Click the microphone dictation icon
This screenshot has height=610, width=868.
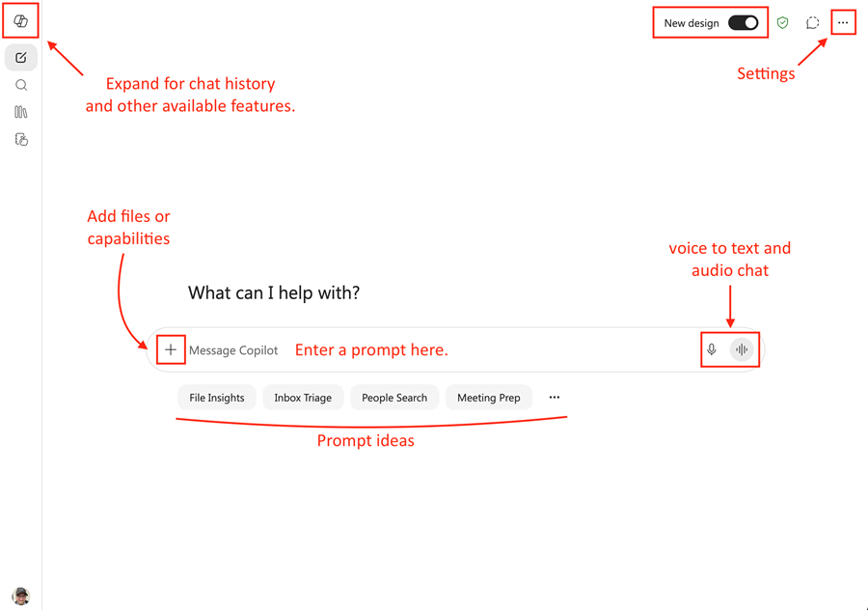[x=712, y=349]
